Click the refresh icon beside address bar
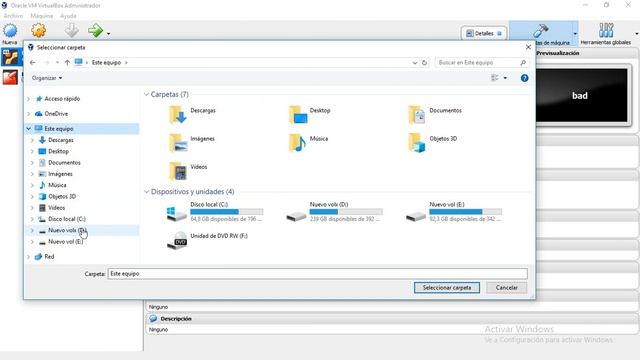 point(424,62)
